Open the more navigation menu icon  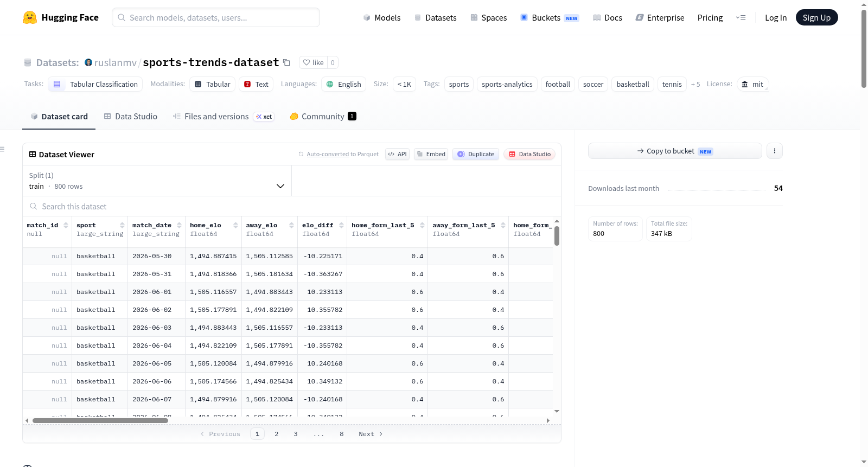coord(741,17)
